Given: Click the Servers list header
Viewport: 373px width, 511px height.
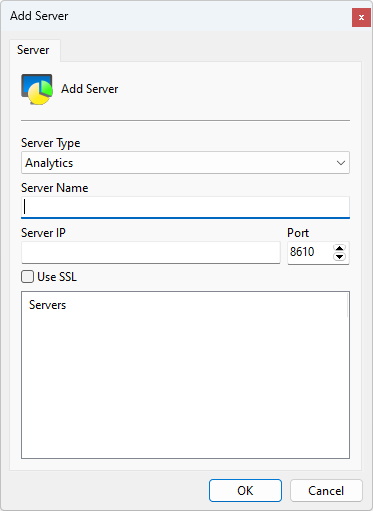Looking at the screenshot, I should point(184,305).
